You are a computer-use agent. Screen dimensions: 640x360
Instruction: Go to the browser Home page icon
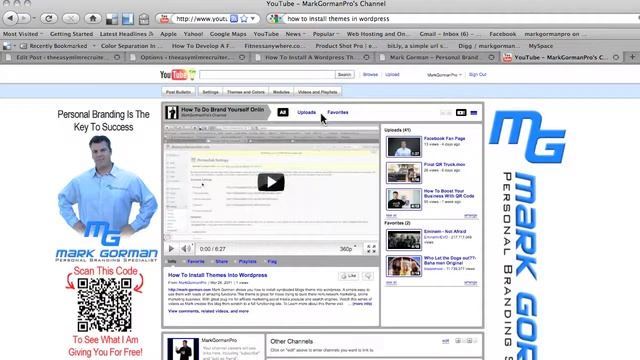tap(93, 18)
